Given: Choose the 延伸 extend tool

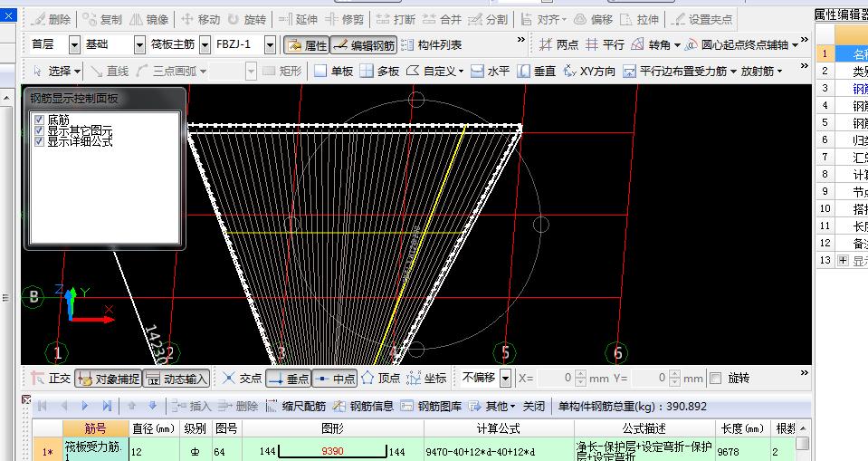Looking at the screenshot, I should (x=298, y=19).
